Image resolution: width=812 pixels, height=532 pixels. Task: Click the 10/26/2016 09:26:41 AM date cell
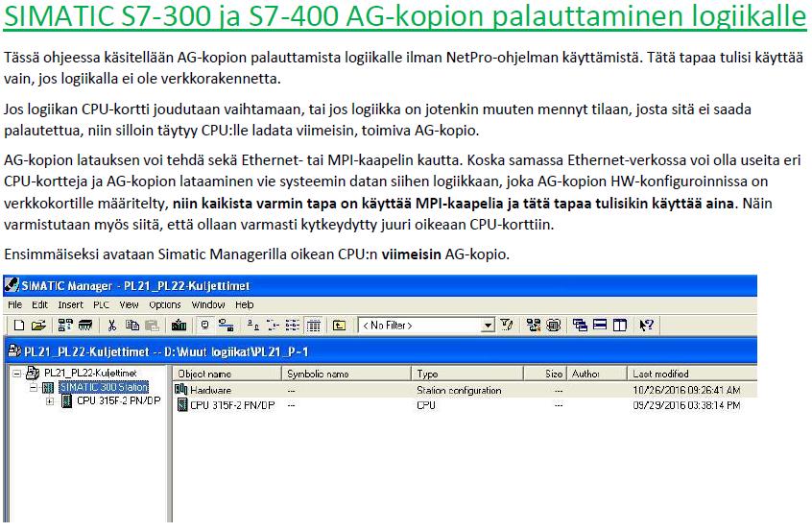[x=686, y=390]
